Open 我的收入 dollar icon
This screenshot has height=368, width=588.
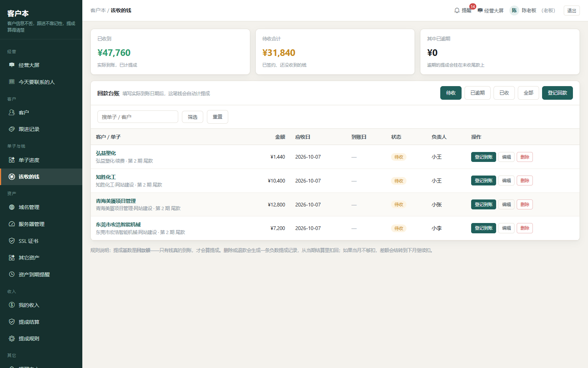(x=12, y=305)
